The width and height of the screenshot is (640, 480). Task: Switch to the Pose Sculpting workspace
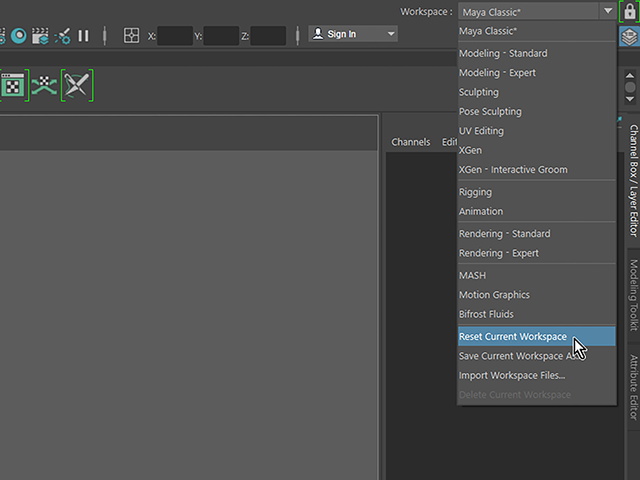coord(537,111)
